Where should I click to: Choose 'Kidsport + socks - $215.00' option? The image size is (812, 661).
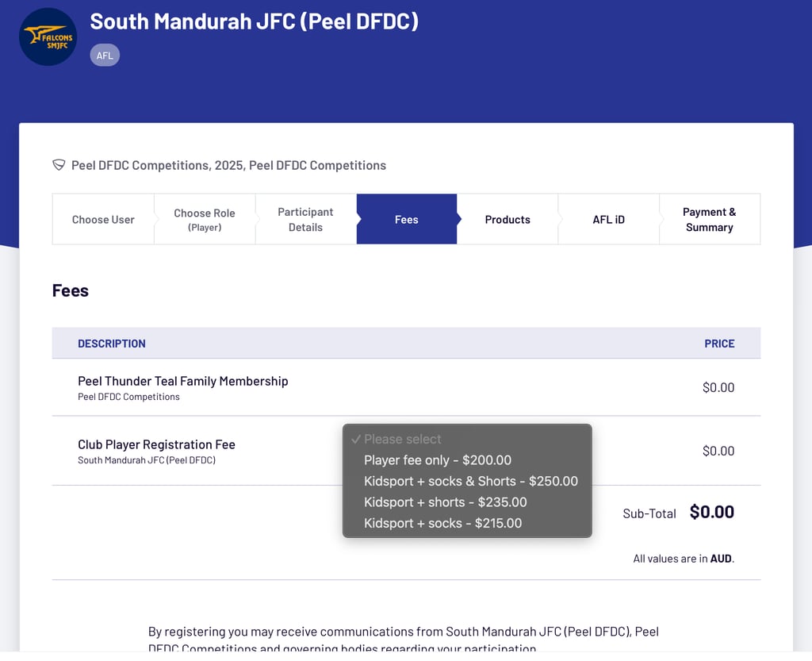pyautogui.click(x=442, y=523)
